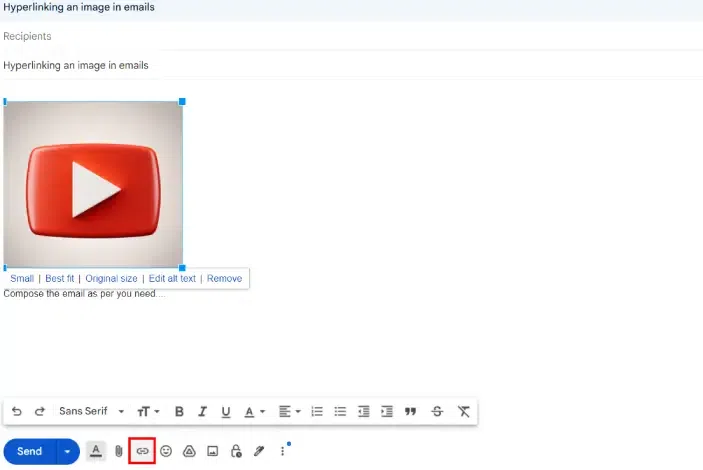Image resolution: width=703 pixels, height=470 pixels.
Task: Open the send options arrow
Action: [68, 451]
